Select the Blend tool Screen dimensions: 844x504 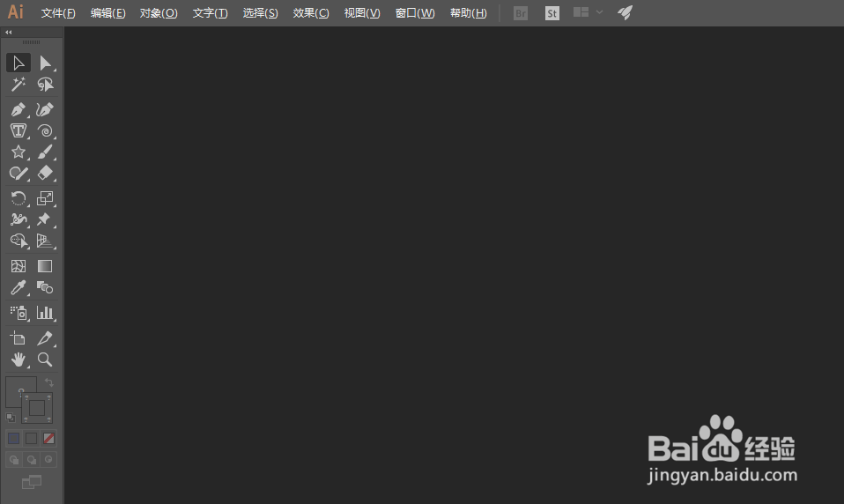click(45, 287)
